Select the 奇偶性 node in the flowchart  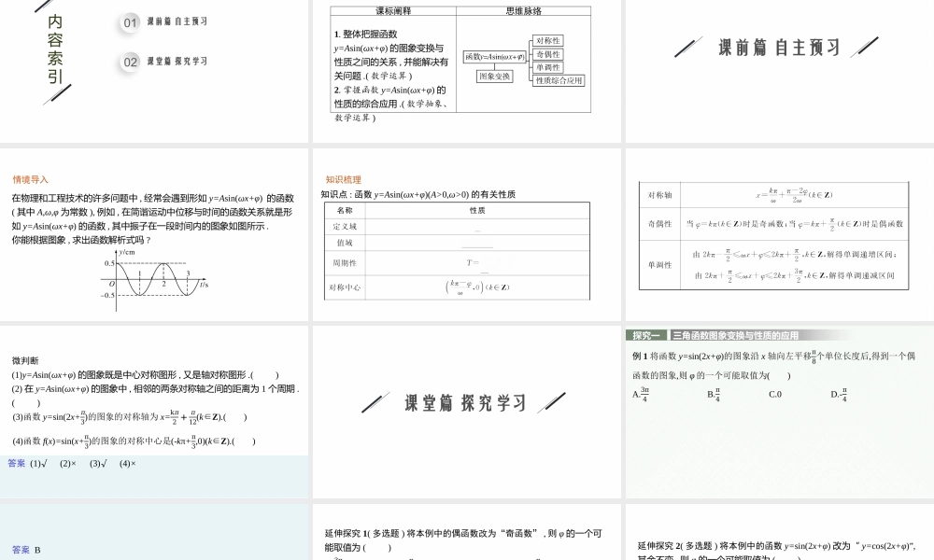[x=547, y=54]
